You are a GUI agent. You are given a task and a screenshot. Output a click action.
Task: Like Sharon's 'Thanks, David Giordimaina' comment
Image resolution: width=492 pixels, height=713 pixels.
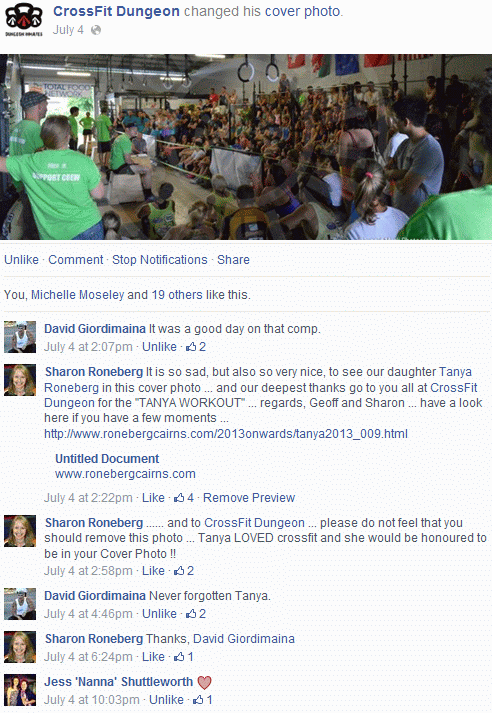tap(153, 657)
